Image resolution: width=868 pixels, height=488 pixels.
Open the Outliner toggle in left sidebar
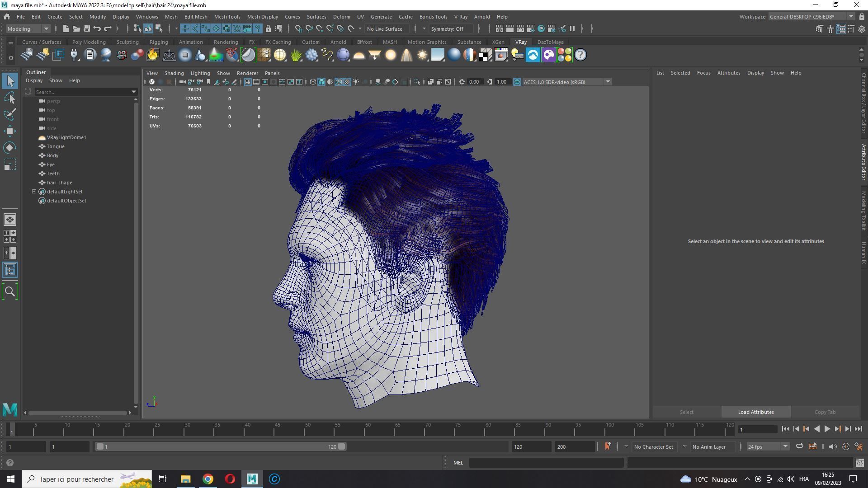pos(10,270)
